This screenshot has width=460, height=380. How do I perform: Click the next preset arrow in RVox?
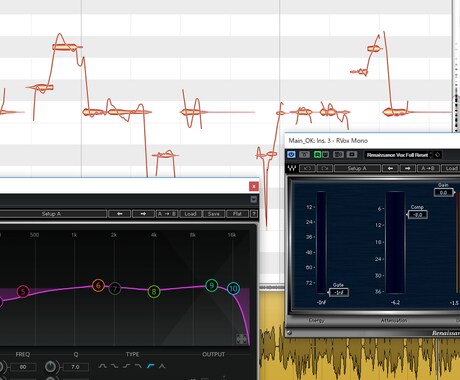[x=407, y=168]
